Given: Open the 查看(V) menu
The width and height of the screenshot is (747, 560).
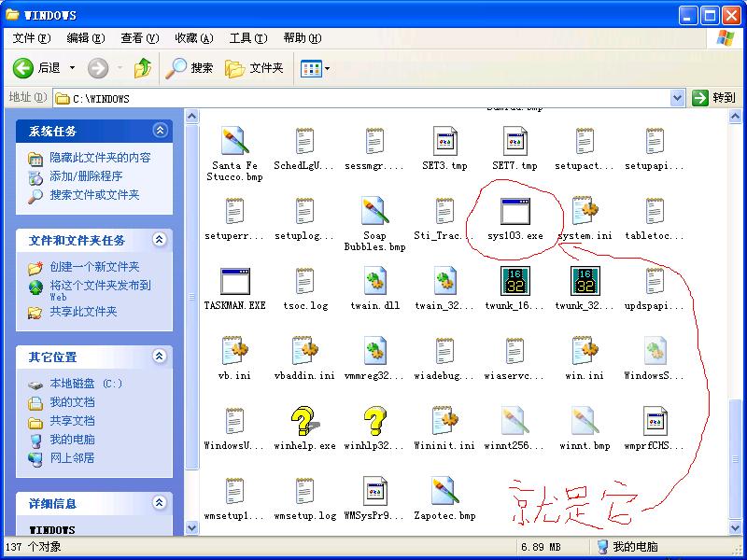Looking at the screenshot, I should (139, 38).
